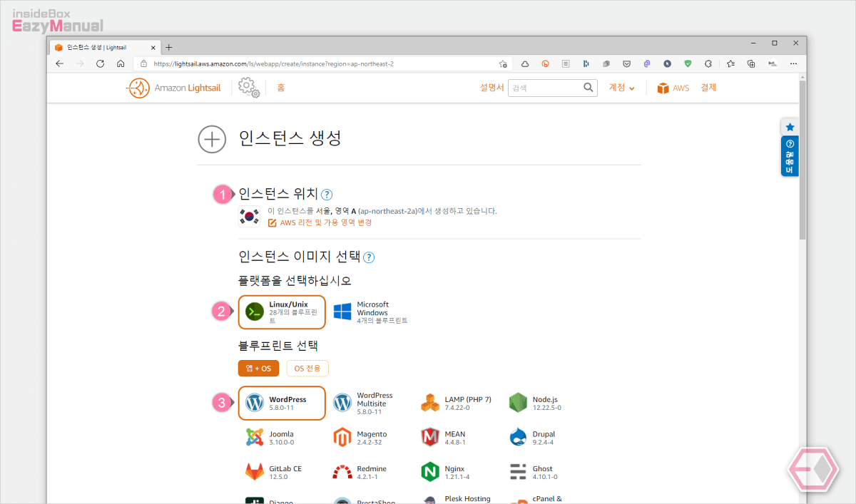The image size is (856, 504).
Task: Click the browser home icon
Action: pyautogui.click(x=121, y=63)
